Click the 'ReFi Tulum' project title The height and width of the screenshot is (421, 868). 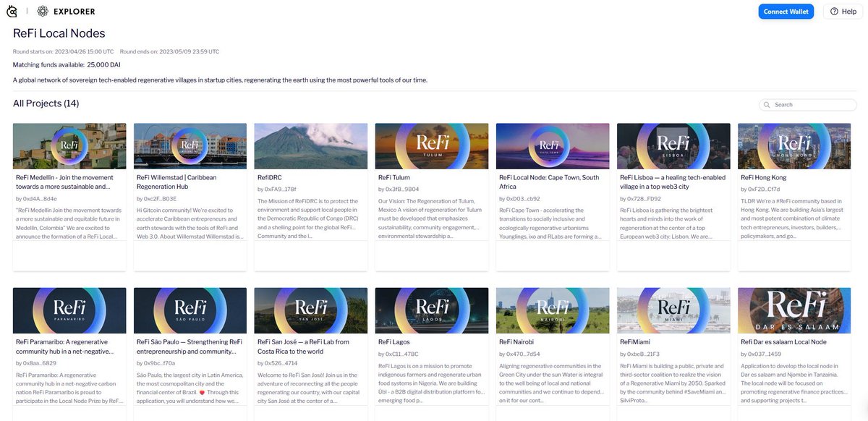coord(394,177)
